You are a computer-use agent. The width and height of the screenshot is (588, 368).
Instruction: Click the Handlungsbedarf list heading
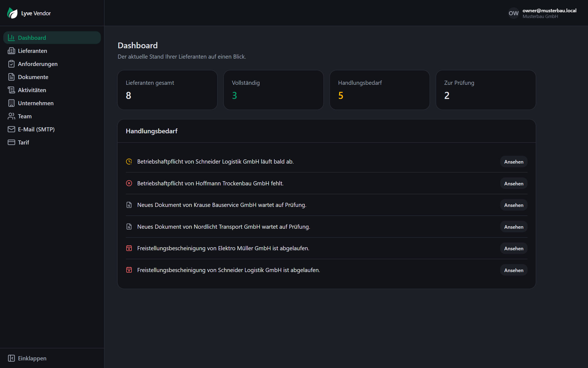(152, 131)
